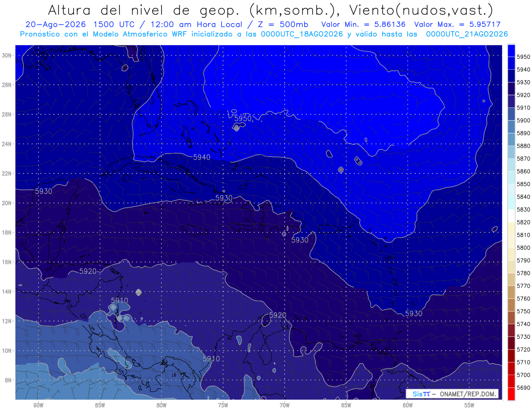Click the '5690' legend value
Viewport: 532px width, 411px height.
(x=524, y=388)
